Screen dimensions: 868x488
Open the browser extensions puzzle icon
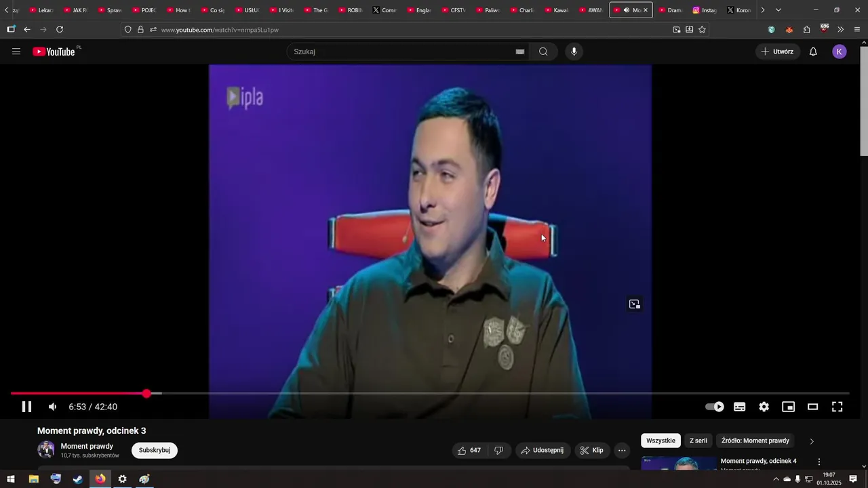(806, 30)
